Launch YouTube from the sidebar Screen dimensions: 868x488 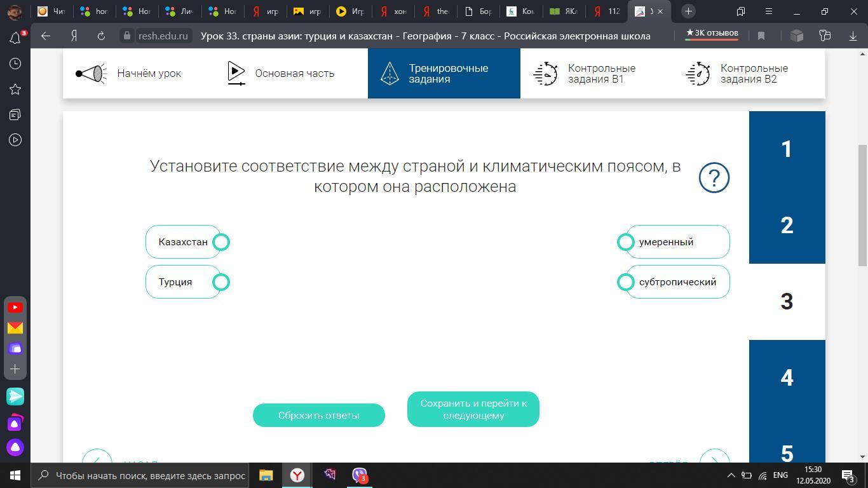[x=15, y=308]
